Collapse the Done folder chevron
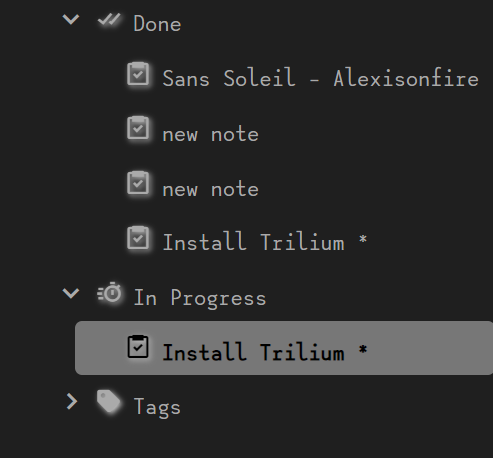The width and height of the screenshot is (493, 458). pyautogui.click(x=71, y=19)
